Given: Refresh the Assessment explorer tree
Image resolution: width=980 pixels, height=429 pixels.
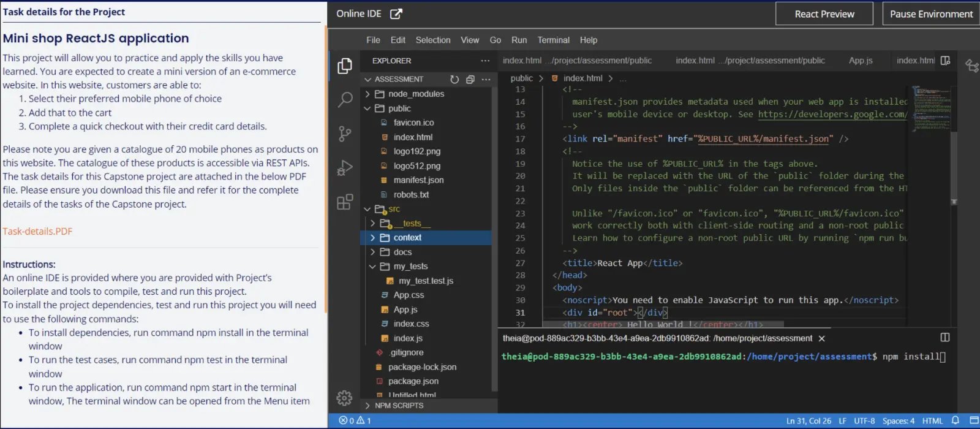Looking at the screenshot, I should [x=454, y=79].
